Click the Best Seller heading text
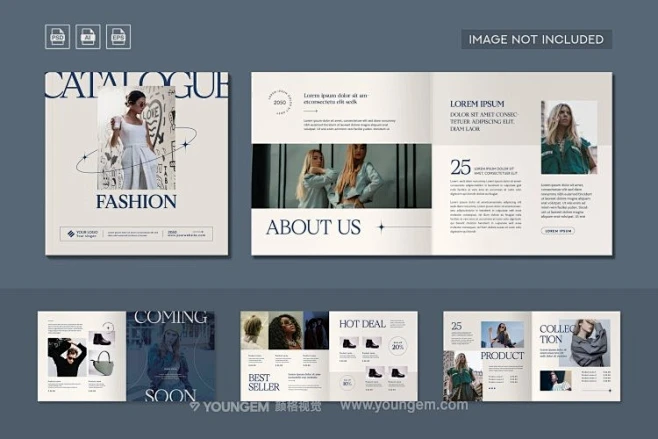658x439 pixels. click(265, 382)
